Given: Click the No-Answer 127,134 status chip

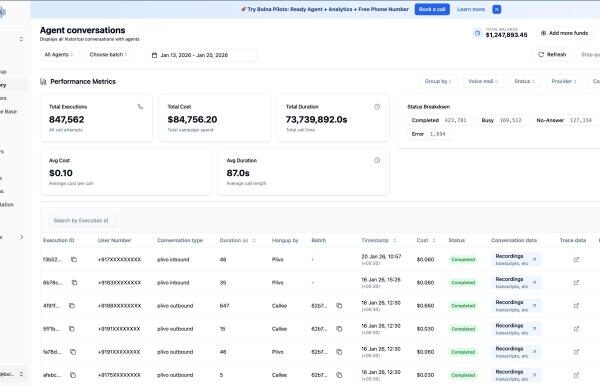Looking at the screenshot, I should tap(564, 120).
